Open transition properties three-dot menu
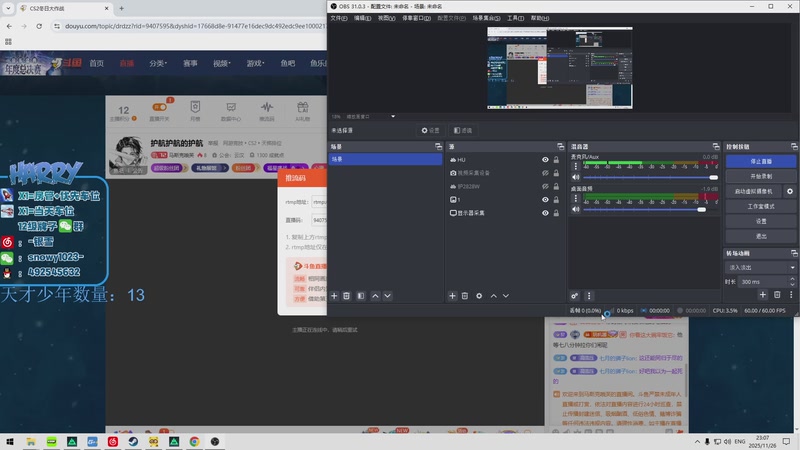800x450 pixels. pyautogui.click(x=791, y=295)
